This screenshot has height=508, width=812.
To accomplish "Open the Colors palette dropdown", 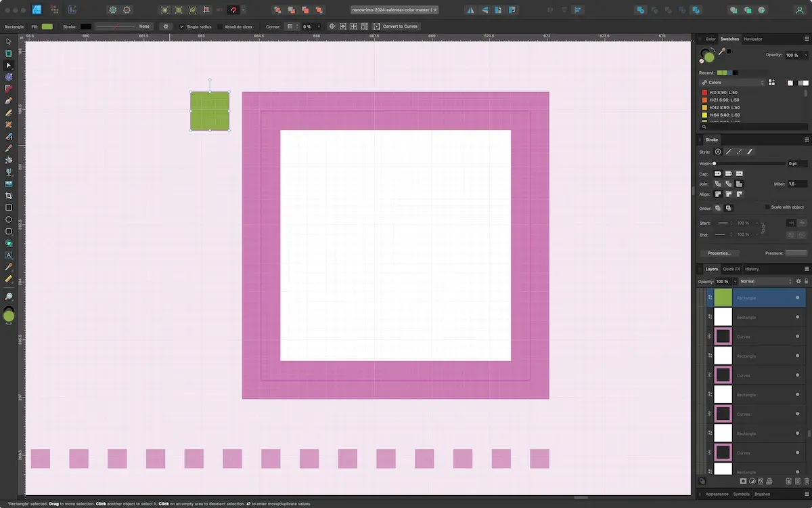I will pos(733,83).
